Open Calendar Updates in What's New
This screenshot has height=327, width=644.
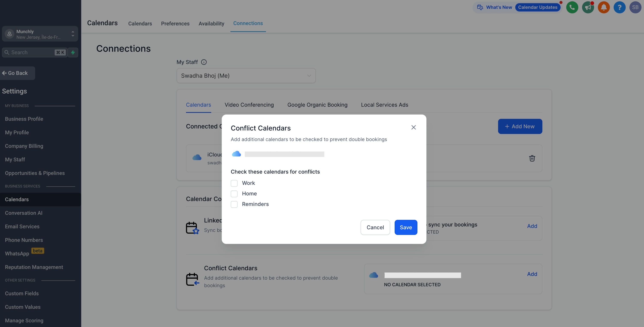pyautogui.click(x=537, y=7)
